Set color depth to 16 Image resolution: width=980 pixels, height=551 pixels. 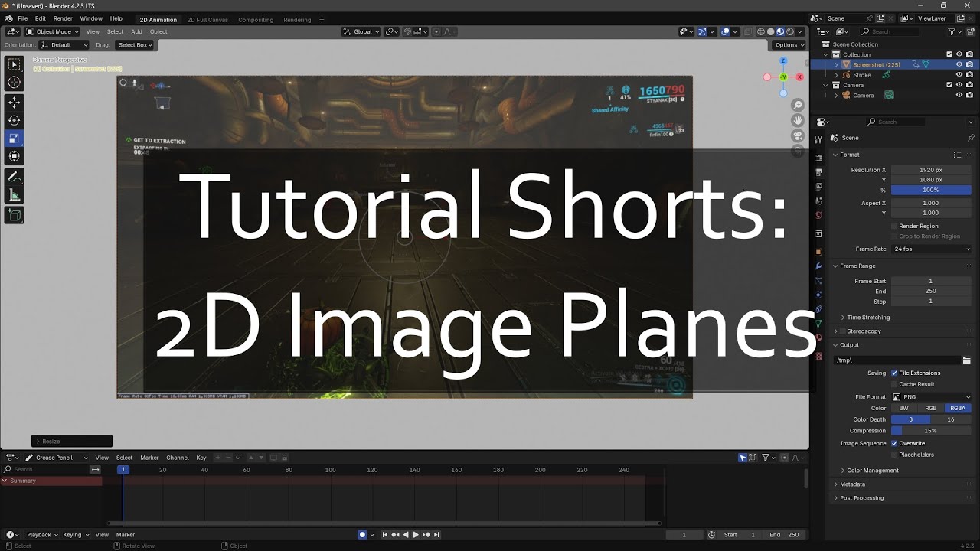point(951,419)
